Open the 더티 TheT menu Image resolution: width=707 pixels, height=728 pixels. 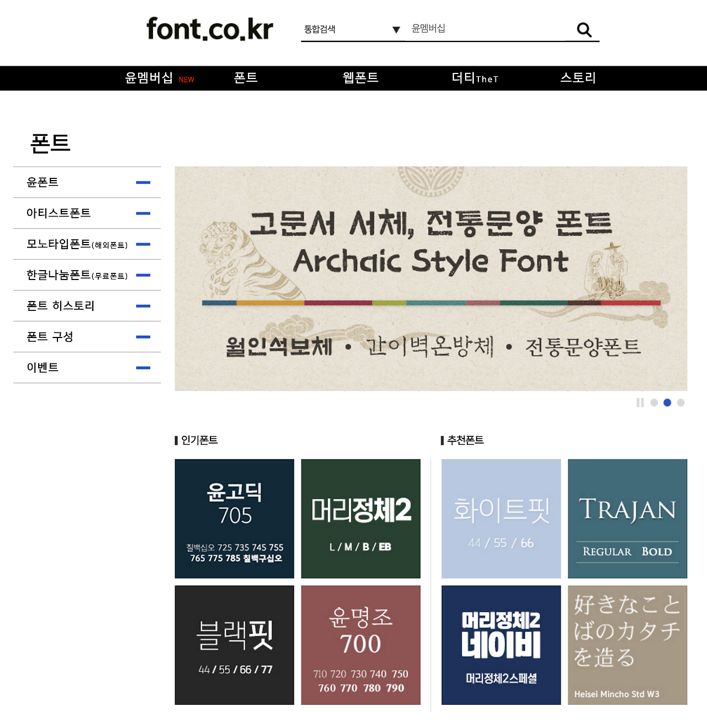pos(475,78)
